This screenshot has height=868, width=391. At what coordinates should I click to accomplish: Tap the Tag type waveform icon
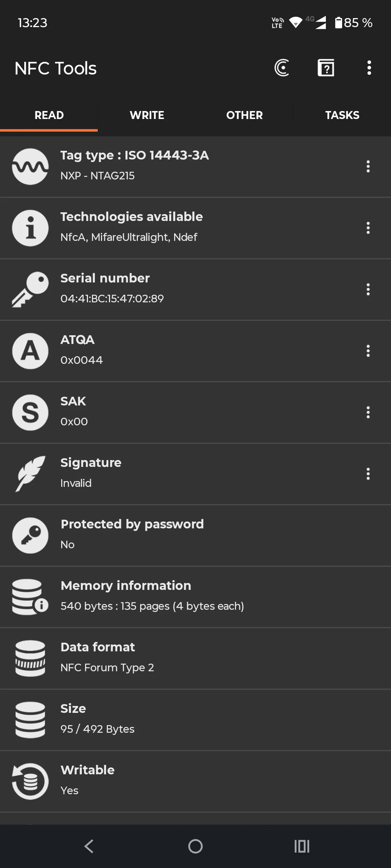(30, 166)
